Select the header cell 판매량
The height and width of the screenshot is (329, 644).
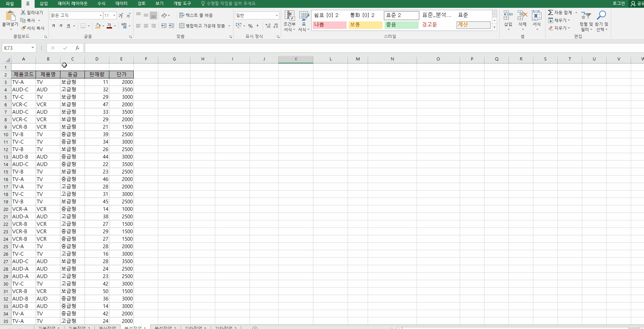97,74
